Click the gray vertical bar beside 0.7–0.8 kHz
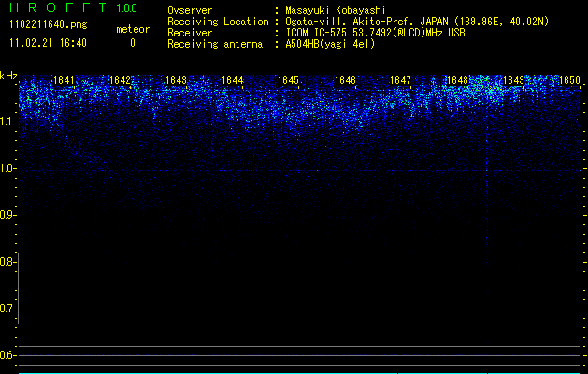Viewport: 588px width, 374px height. [x=19, y=288]
